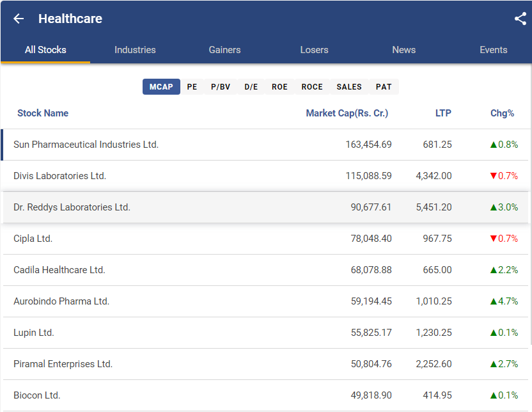
Task: Click LTP value 665.00
Action: coord(437,270)
